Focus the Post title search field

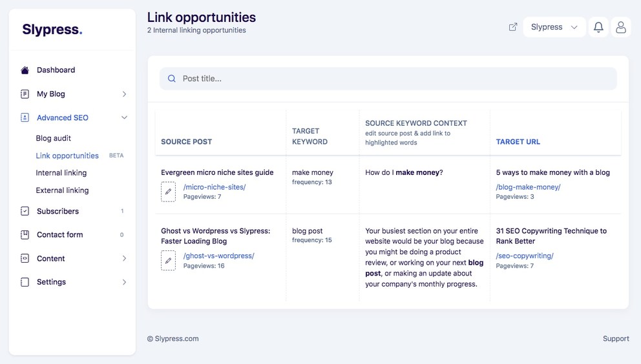tap(388, 79)
